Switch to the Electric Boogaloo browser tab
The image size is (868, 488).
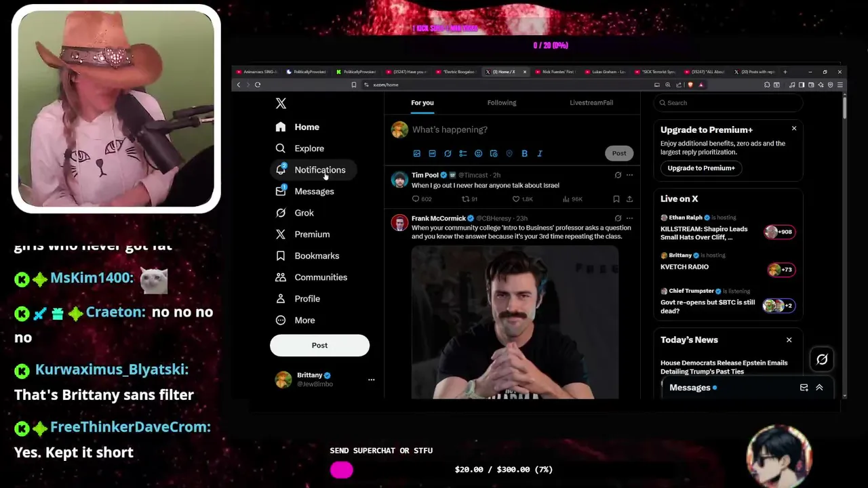point(457,72)
